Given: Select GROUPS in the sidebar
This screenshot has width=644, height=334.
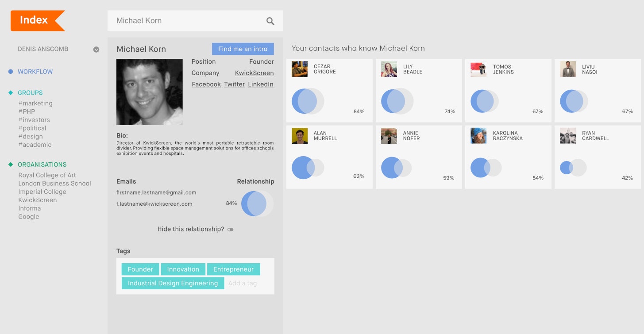Looking at the screenshot, I should point(30,93).
